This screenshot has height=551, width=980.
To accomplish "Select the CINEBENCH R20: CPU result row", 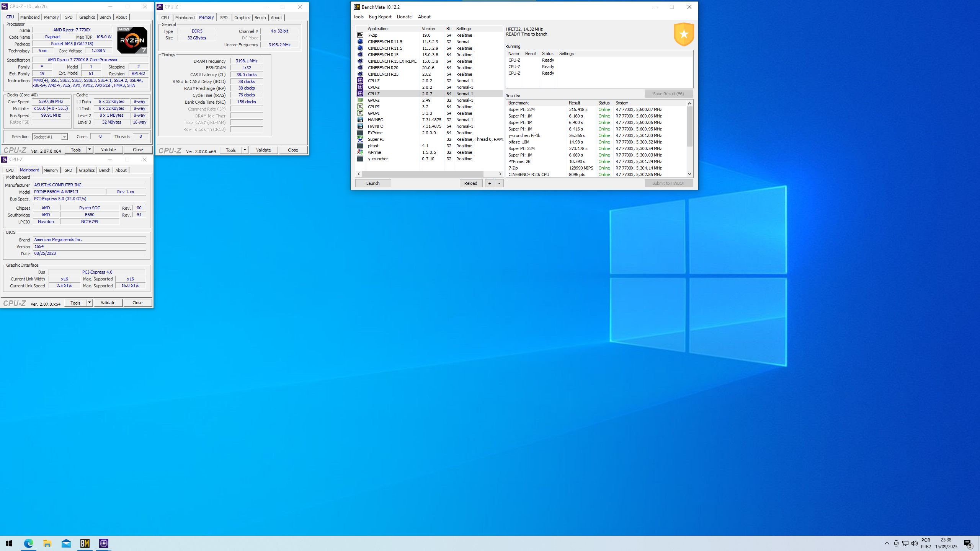I will 596,174.
